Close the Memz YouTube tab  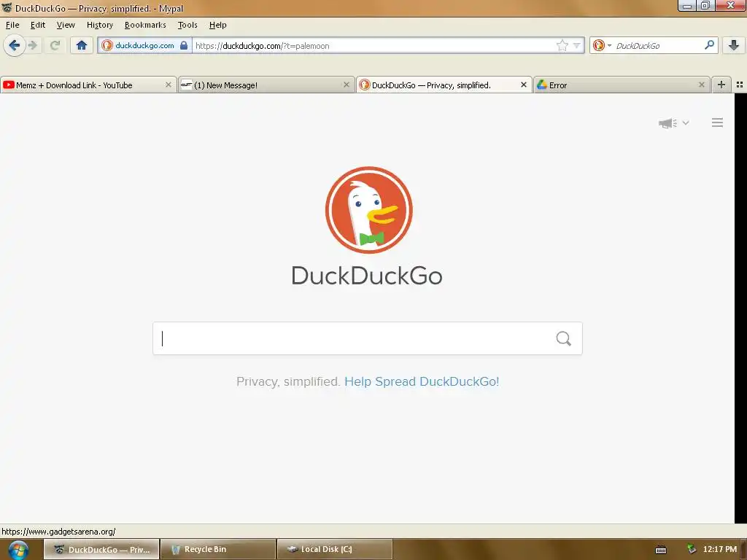click(169, 85)
